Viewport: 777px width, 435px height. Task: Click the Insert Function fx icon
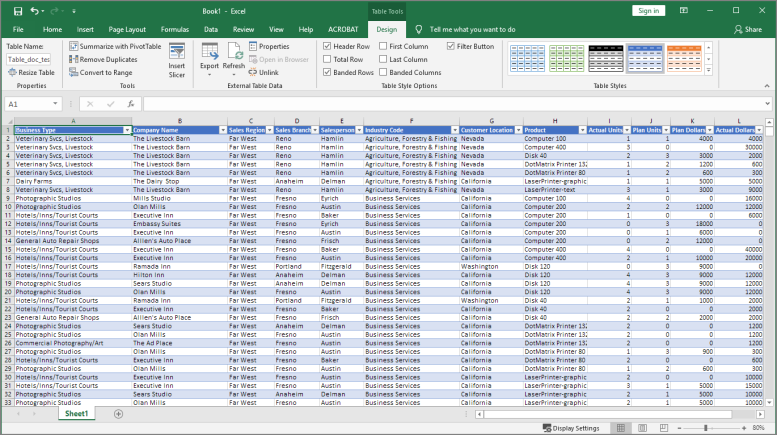(x=131, y=104)
